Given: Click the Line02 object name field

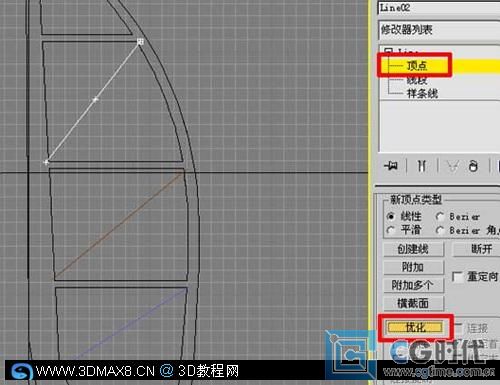Looking at the screenshot, I should [439, 8].
